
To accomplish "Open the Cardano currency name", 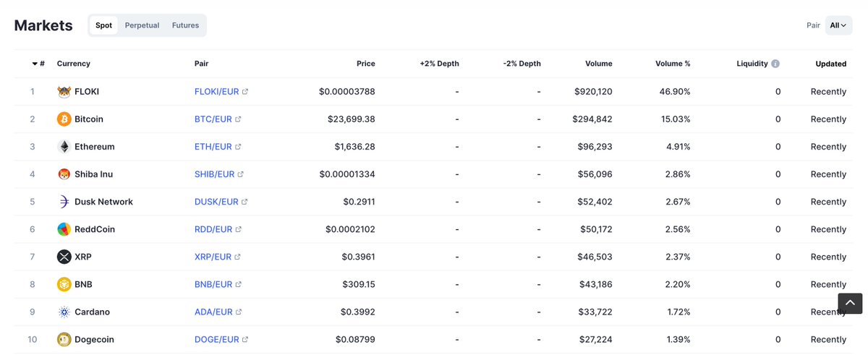I will click(x=91, y=312).
